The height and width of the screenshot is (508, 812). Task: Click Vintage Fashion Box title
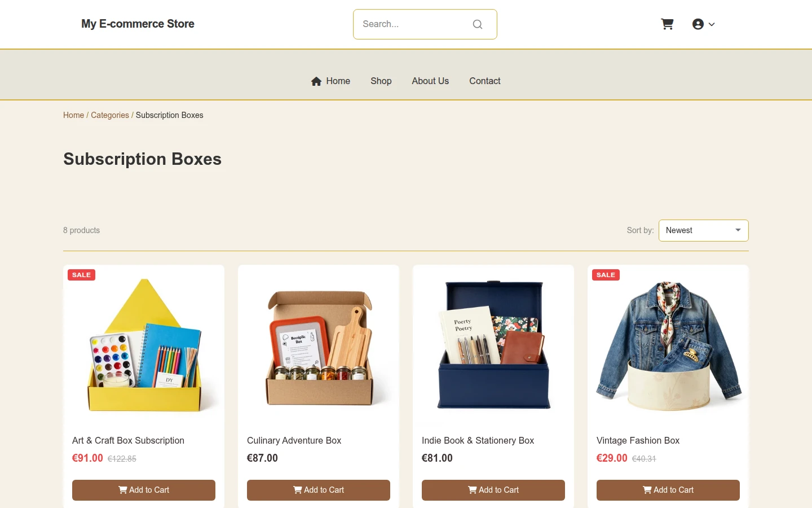point(638,440)
